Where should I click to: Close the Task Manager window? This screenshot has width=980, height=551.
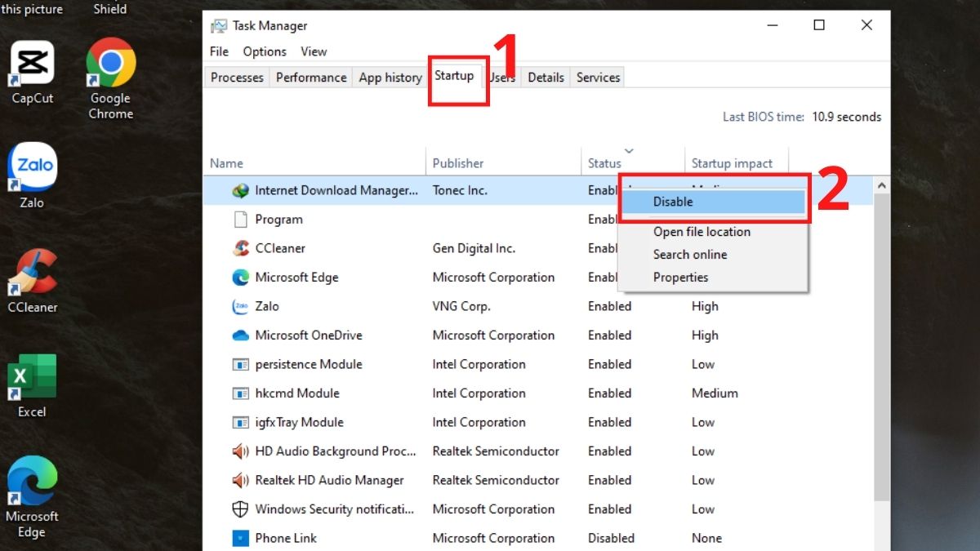(x=866, y=25)
